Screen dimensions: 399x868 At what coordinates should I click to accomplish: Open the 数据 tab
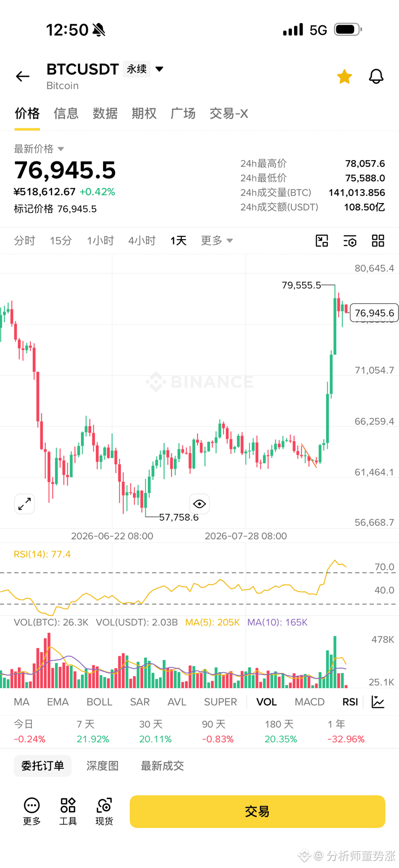click(x=105, y=113)
